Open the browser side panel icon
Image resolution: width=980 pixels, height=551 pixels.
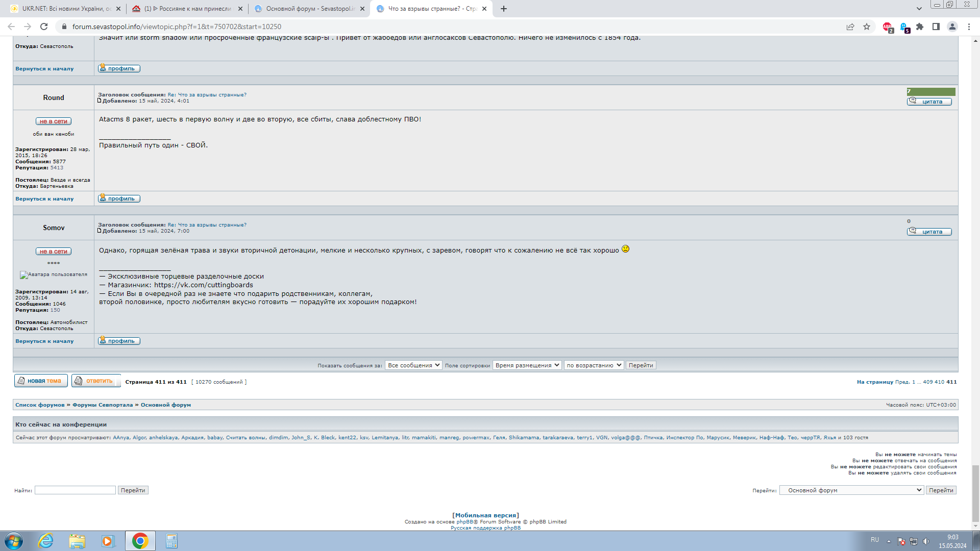(936, 27)
